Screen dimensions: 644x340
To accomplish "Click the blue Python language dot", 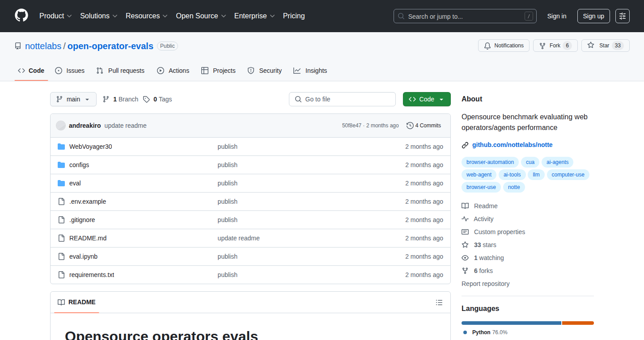I will [465, 332].
